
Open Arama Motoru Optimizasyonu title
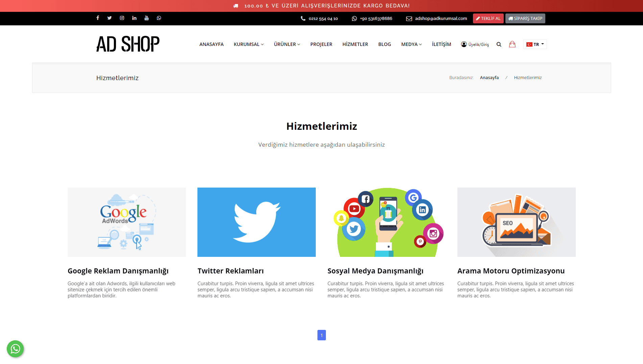coord(511,271)
